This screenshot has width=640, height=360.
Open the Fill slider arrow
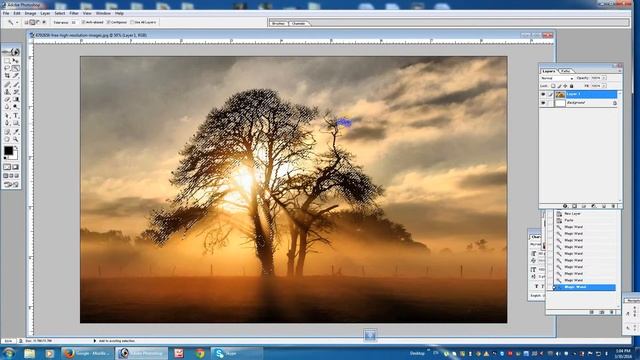(x=604, y=86)
